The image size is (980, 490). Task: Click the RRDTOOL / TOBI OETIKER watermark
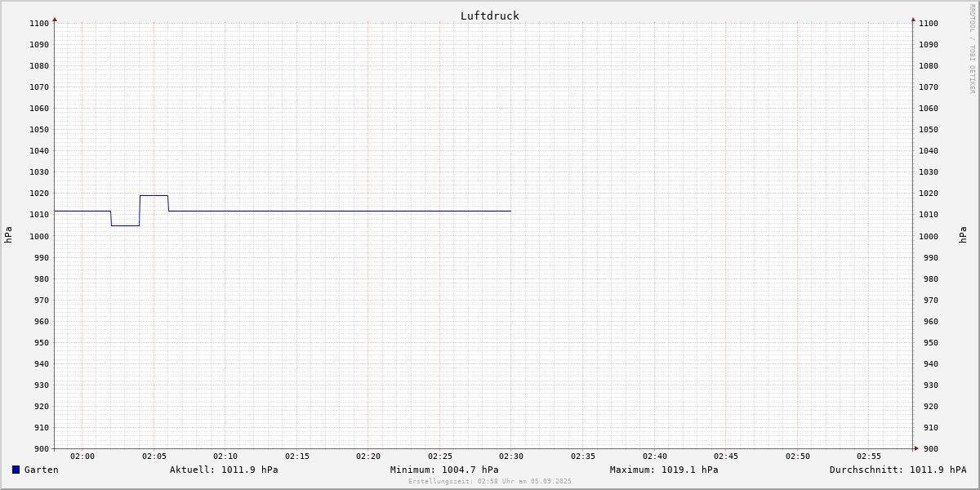point(972,49)
